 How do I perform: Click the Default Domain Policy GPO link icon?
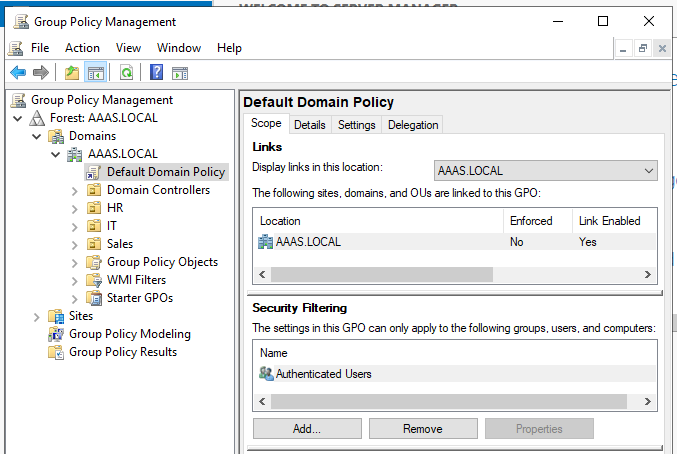coord(93,172)
